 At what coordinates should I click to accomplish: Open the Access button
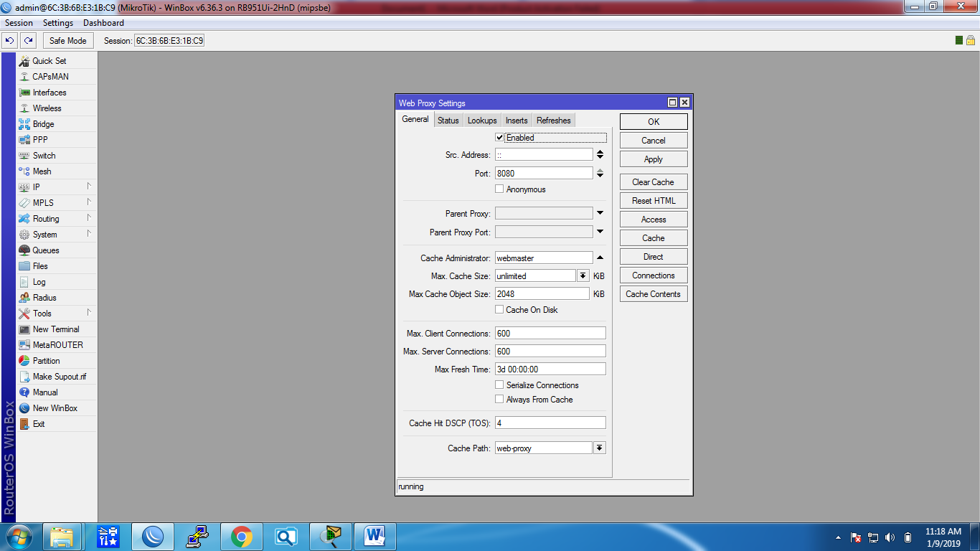coord(654,220)
